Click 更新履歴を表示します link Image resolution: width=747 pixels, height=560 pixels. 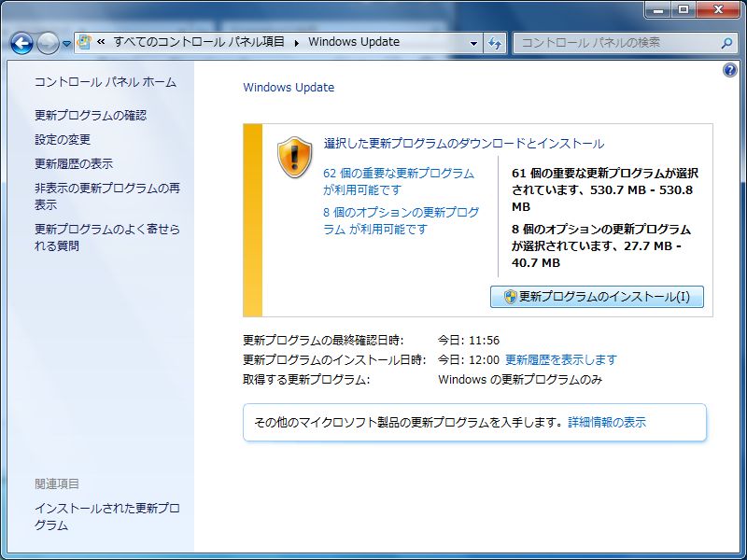(561, 359)
